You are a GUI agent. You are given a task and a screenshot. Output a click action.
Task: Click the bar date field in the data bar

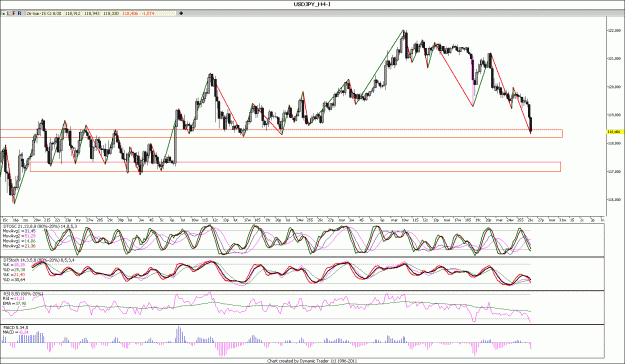click(44, 13)
